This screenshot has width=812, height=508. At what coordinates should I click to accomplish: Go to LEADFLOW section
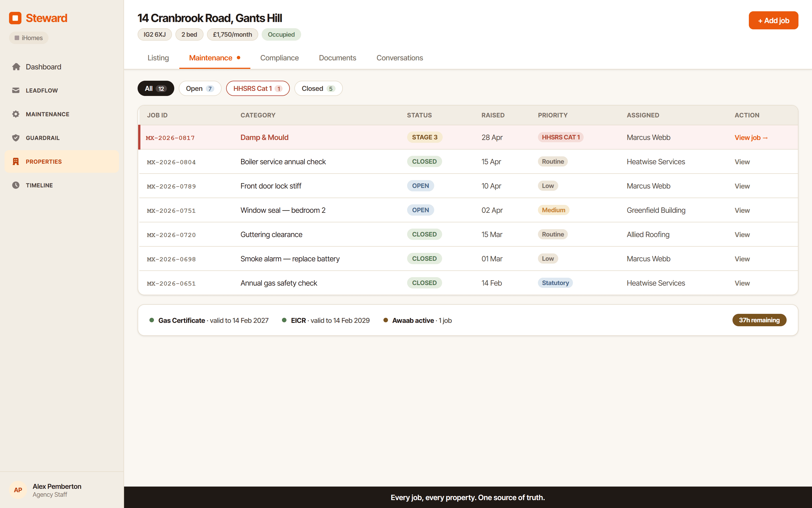coord(62,90)
